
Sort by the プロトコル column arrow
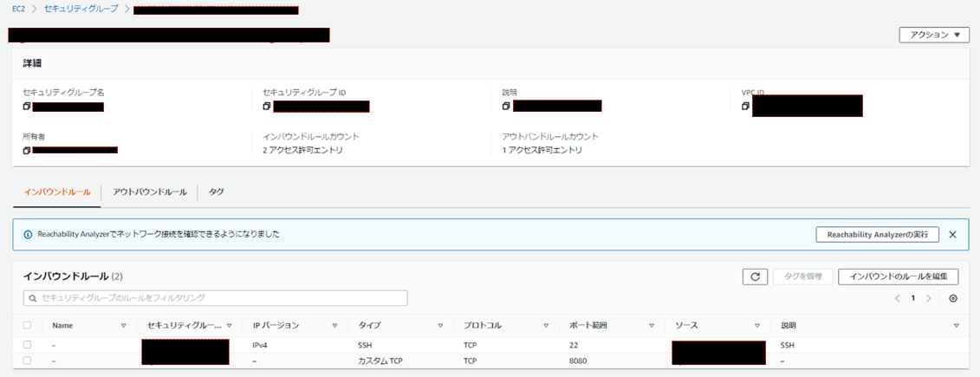pyautogui.click(x=546, y=326)
